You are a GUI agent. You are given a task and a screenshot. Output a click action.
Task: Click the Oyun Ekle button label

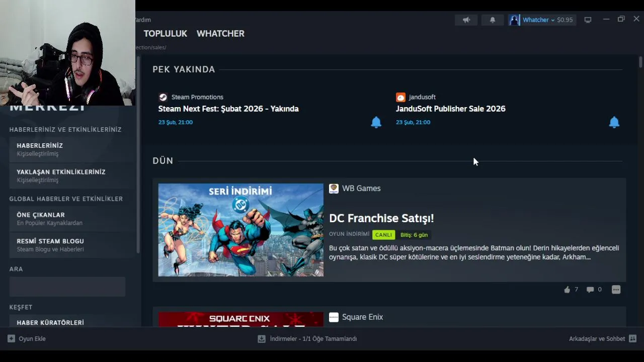pos(32,339)
